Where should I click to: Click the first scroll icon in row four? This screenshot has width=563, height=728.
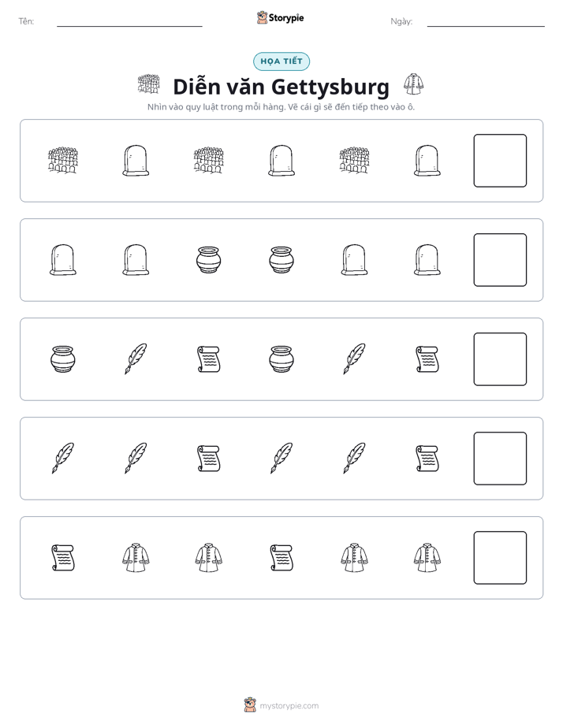click(x=209, y=459)
